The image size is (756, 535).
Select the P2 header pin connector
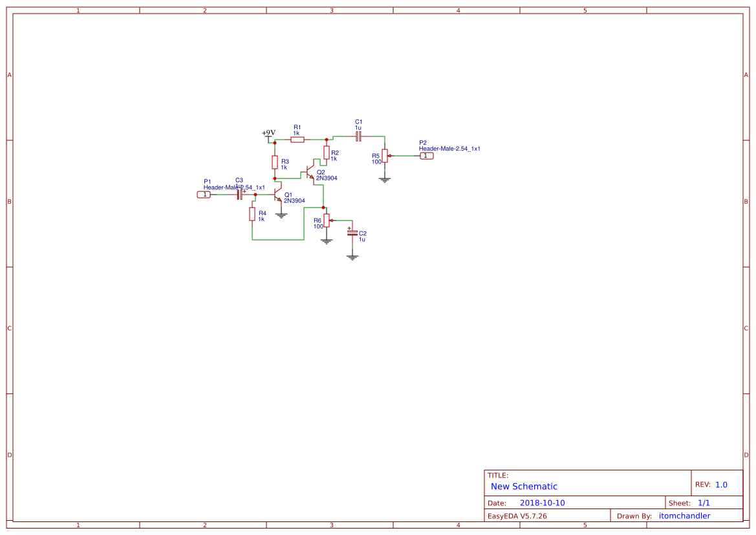click(x=426, y=156)
